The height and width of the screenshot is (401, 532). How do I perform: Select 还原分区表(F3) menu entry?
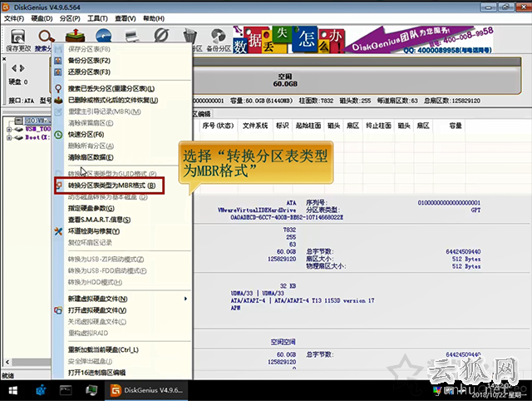89,72
